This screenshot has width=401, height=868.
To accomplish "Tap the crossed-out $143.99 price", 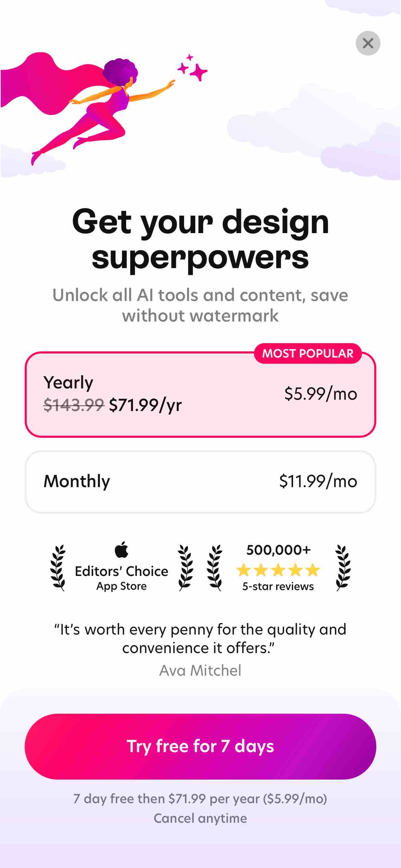I will (74, 405).
